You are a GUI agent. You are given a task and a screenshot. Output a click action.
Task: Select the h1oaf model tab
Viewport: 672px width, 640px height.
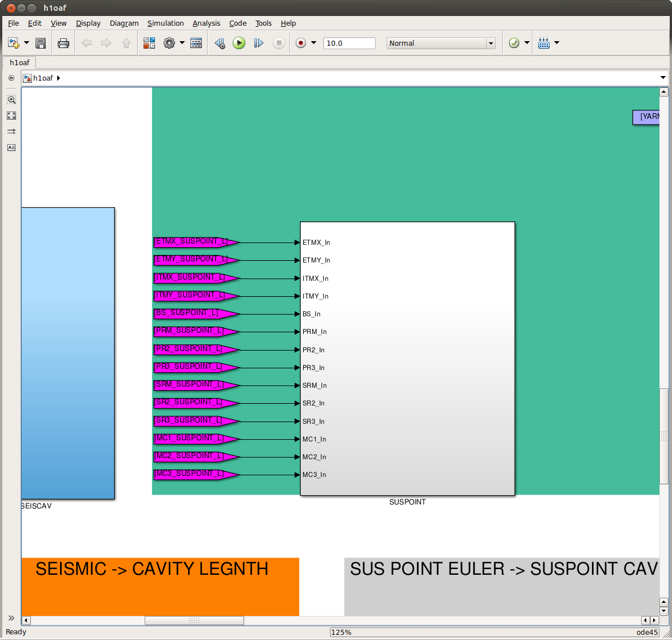tap(19, 62)
